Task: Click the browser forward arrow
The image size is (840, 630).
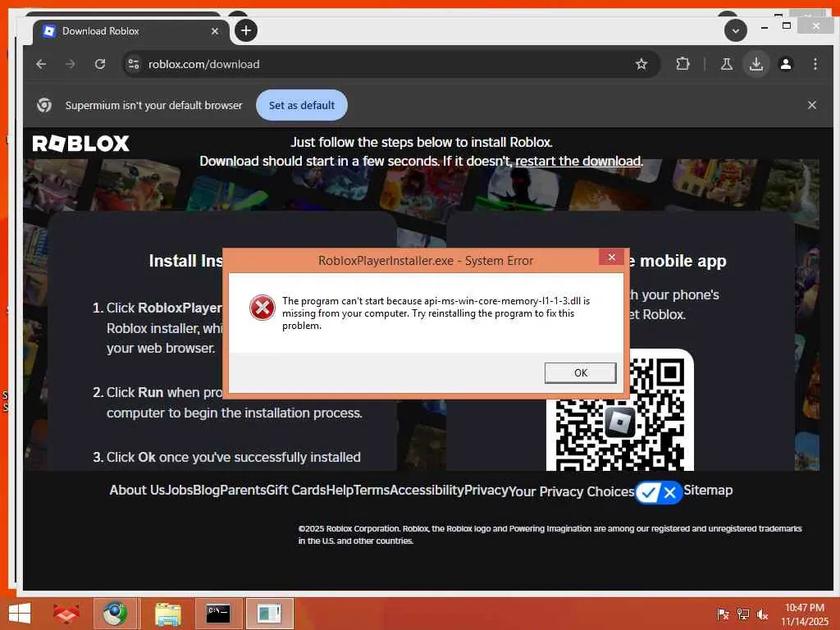Action: point(71,64)
